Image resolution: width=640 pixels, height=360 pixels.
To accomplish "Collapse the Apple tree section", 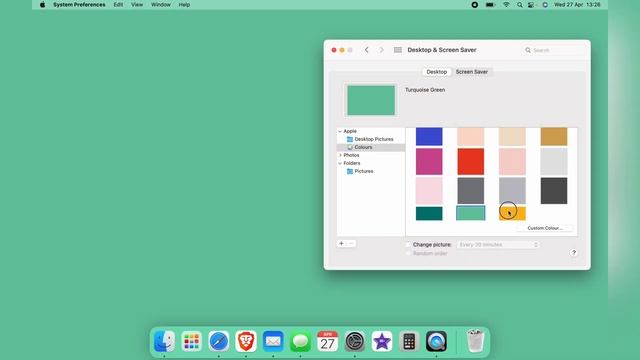I will (340, 131).
